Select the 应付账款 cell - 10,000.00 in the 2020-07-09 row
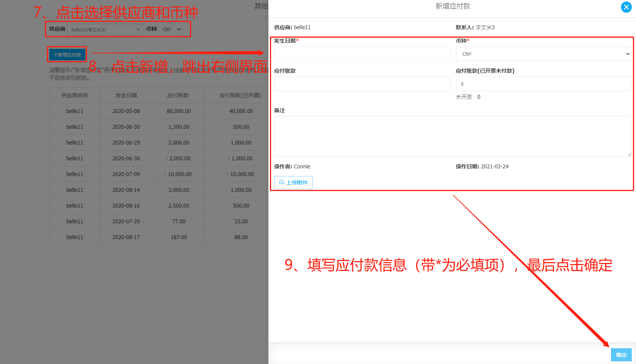This screenshot has height=364, width=636. pyautogui.click(x=178, y=174)
